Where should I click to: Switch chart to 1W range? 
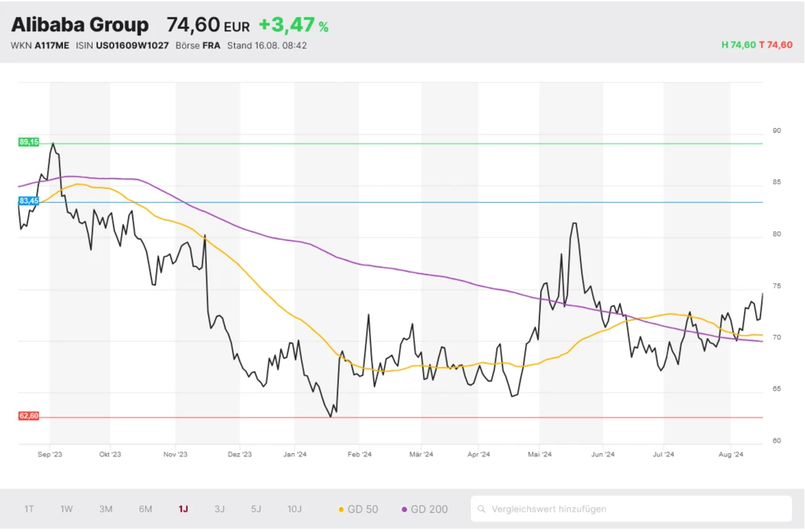point(67,509)
